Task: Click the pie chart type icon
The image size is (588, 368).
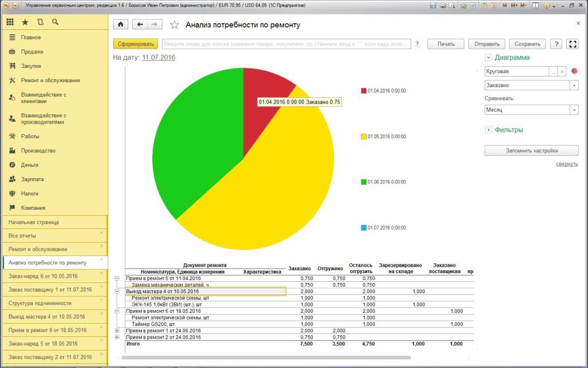Action: coord(574,71)
